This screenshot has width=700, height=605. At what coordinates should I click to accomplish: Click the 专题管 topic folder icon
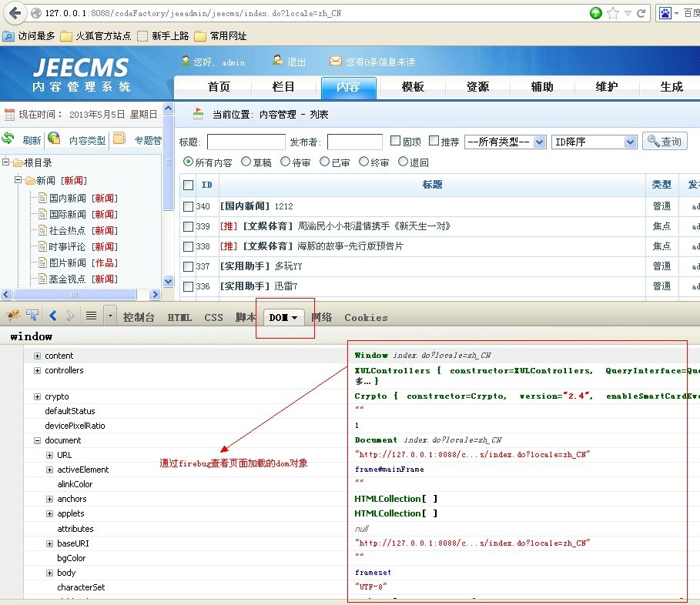pos(119,139)
